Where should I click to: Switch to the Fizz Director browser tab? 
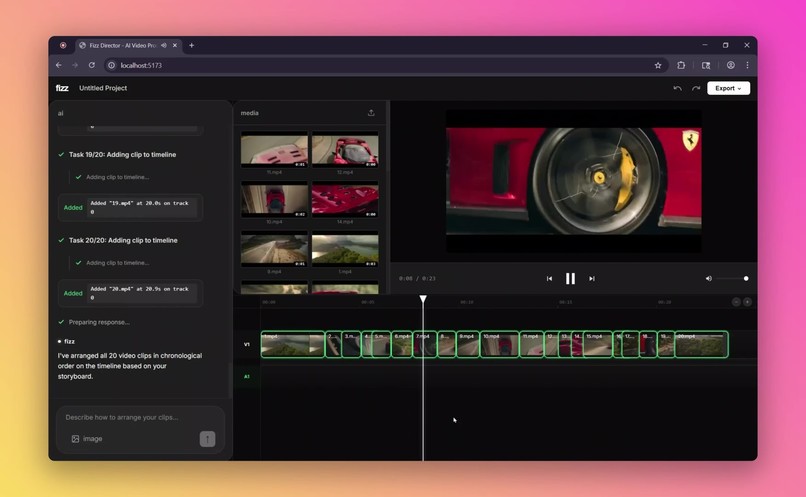[123, 46]
